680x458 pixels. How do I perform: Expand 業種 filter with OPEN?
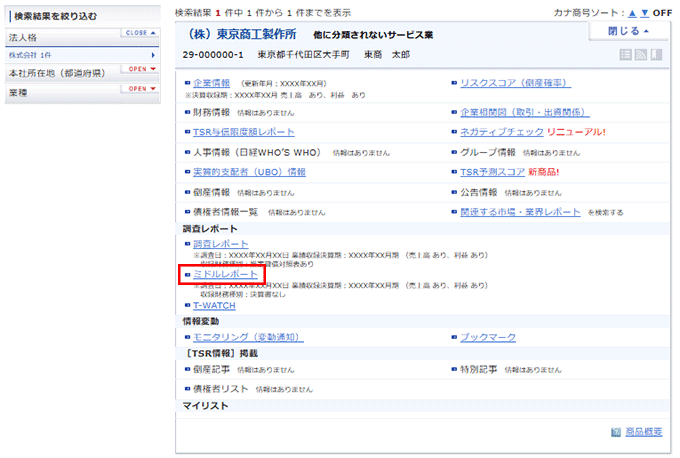click(140, 88)
